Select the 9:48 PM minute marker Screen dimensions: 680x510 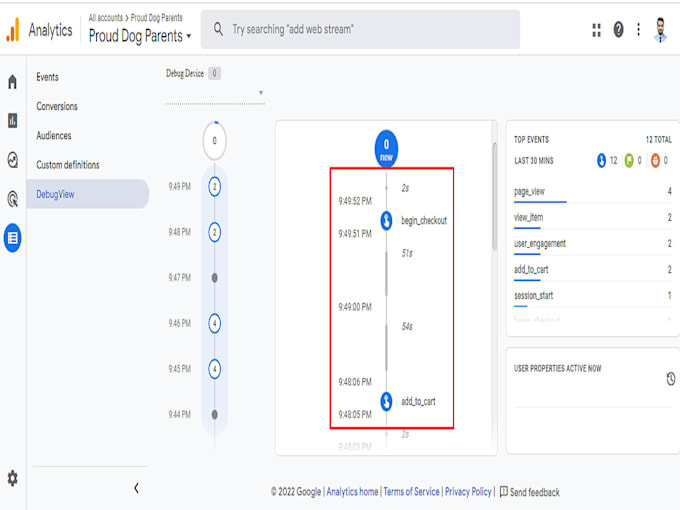[x=214, y=232]
